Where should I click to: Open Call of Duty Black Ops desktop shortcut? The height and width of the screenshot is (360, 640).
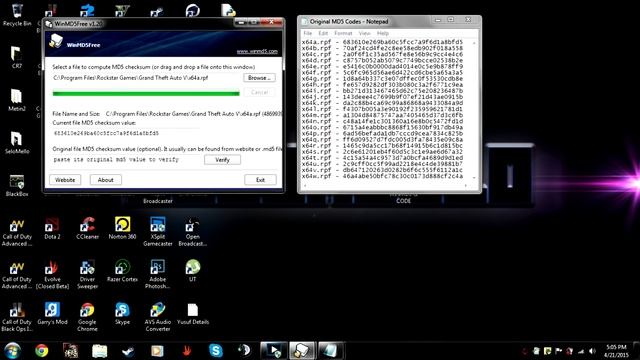(x=17, y=317)
